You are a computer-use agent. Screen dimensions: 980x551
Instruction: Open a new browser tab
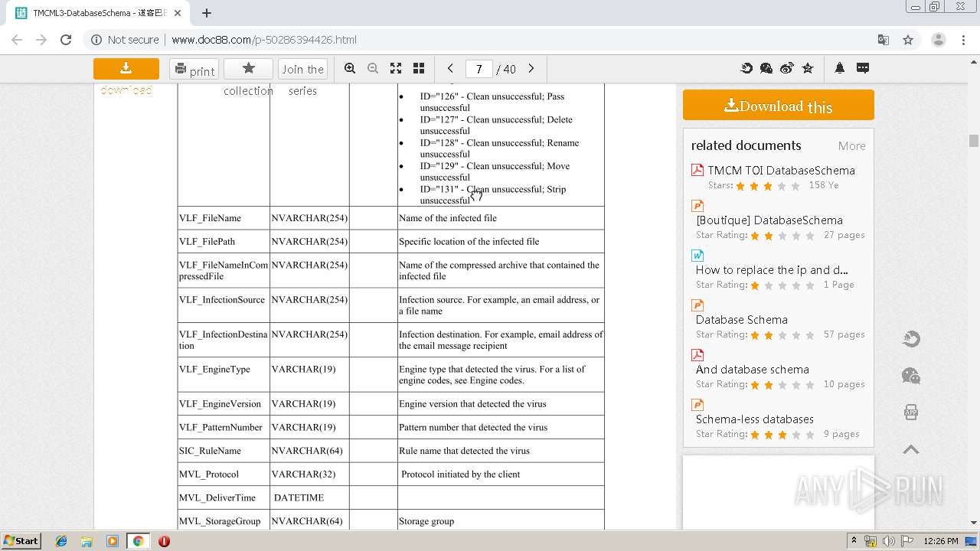pyautogui.click(x=207, y=13)
